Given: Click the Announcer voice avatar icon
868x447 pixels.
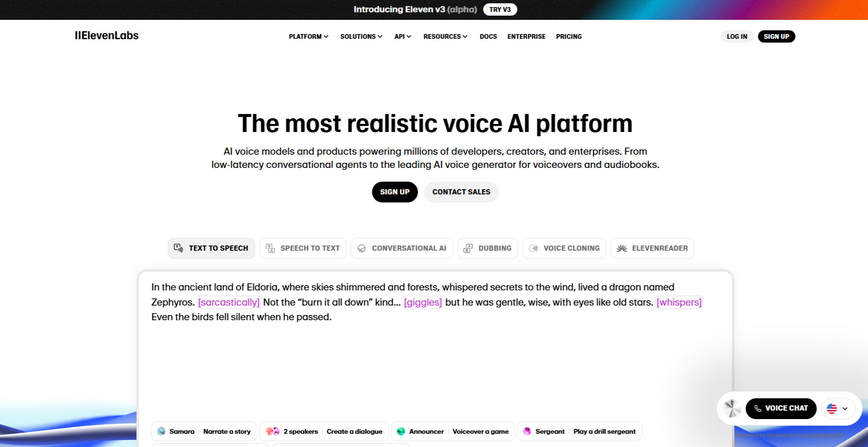Looking at the screenshot, I should coord(401,431).
